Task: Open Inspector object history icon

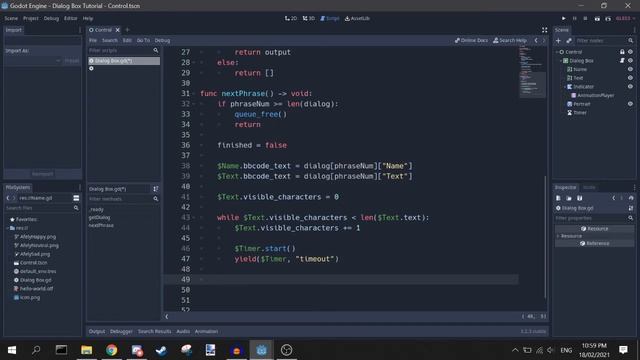Action: pyautogui.click(x=631, y=198)
